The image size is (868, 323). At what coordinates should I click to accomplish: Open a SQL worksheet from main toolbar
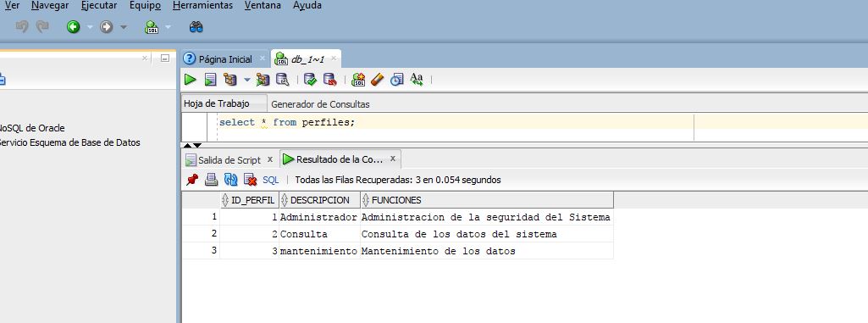[x=152, y=26]
